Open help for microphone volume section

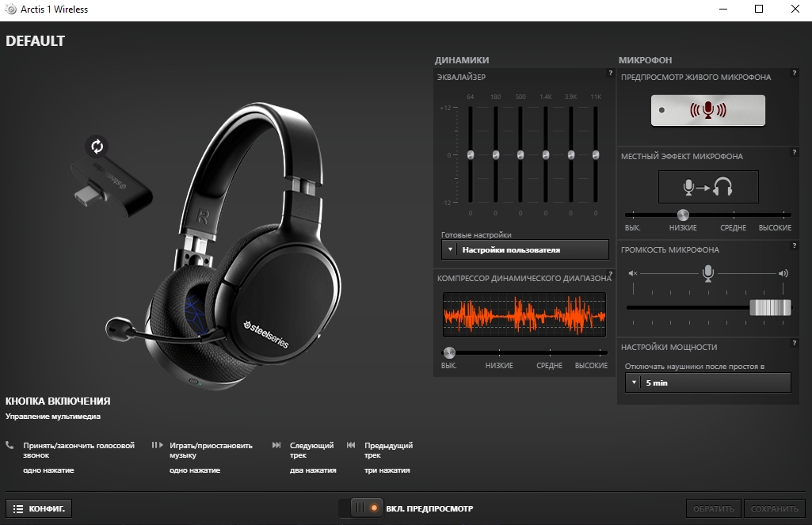794,246
